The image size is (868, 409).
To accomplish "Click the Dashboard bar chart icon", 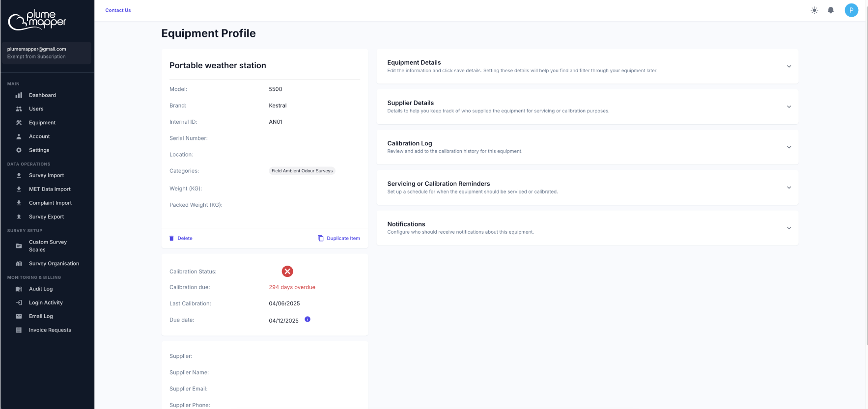I will click(x=19, y=95).
